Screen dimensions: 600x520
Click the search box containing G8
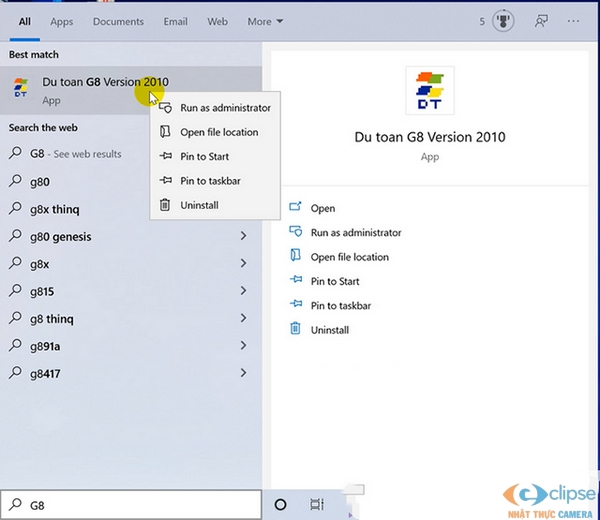point(131,505)
